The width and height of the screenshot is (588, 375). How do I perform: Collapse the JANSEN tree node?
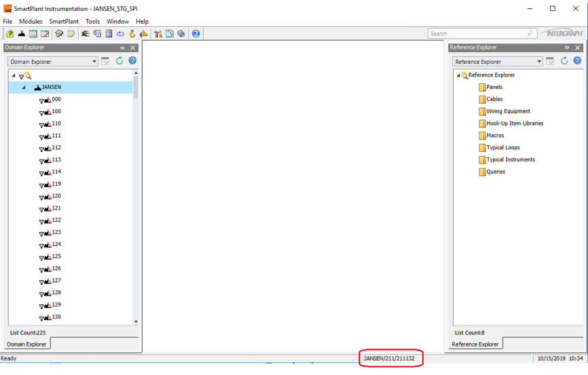pyautogui.click(x=24, y=87)
